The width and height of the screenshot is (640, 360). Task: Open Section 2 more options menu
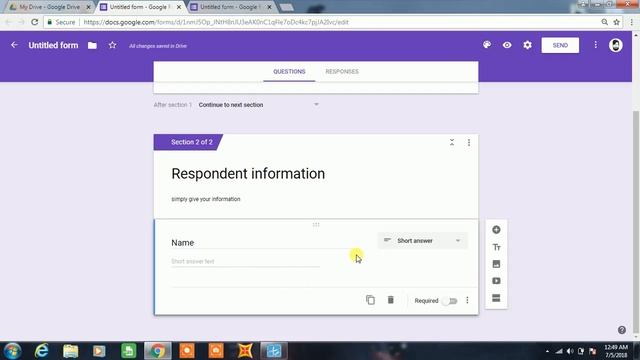point(469,142)
